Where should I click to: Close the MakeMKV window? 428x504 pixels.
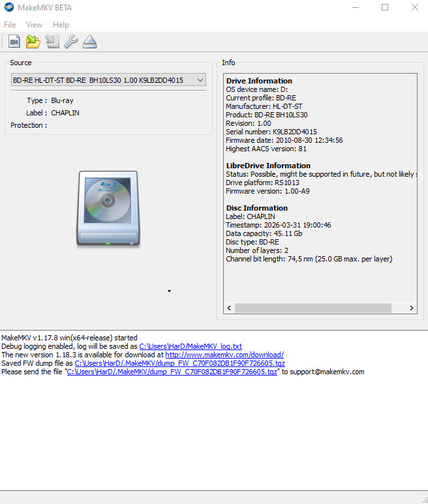(x=414, y=7)
